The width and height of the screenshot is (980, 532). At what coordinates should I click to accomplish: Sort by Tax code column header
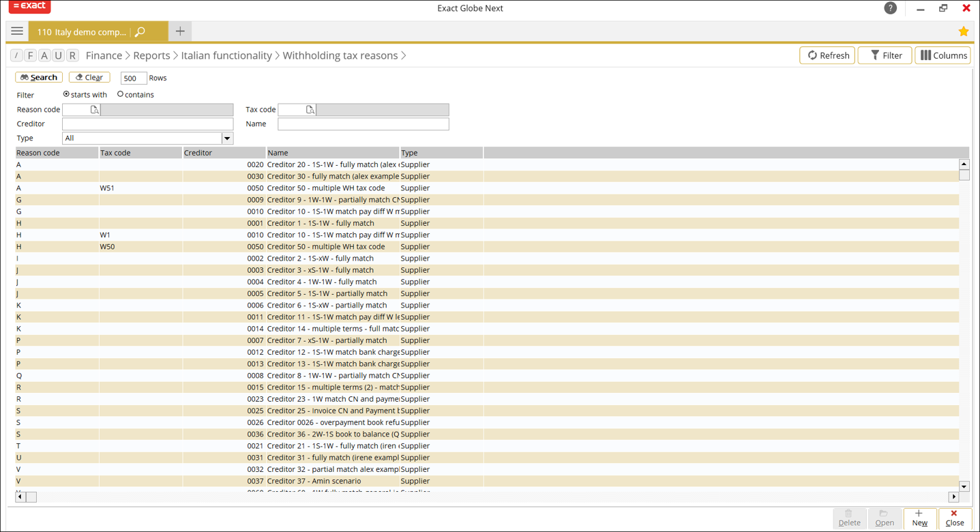click(140, 153)
